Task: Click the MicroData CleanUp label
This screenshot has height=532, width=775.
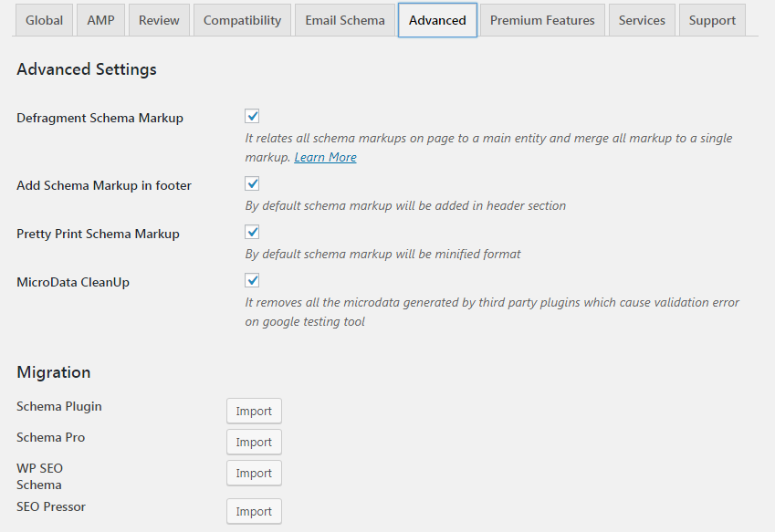Action: coord(73,282)
